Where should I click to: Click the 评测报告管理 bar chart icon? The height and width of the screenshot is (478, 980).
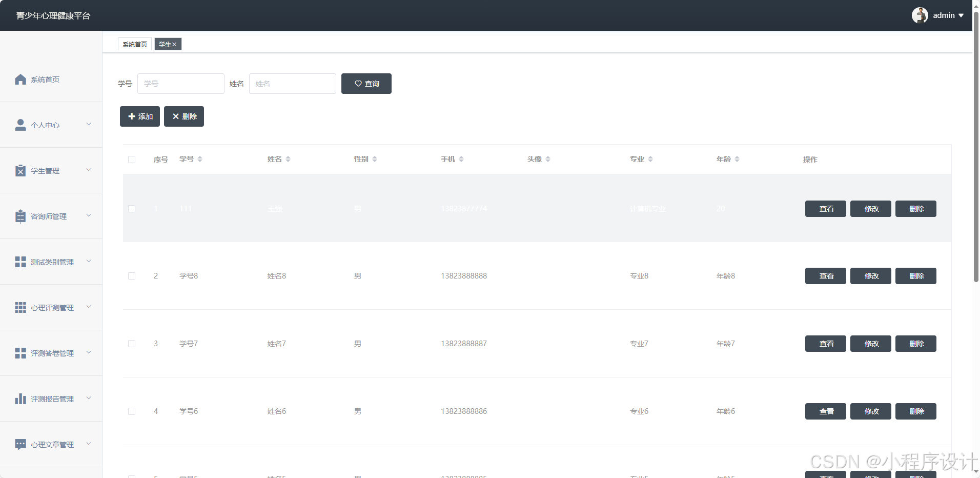pyautogui.click(x=21, y=399)
